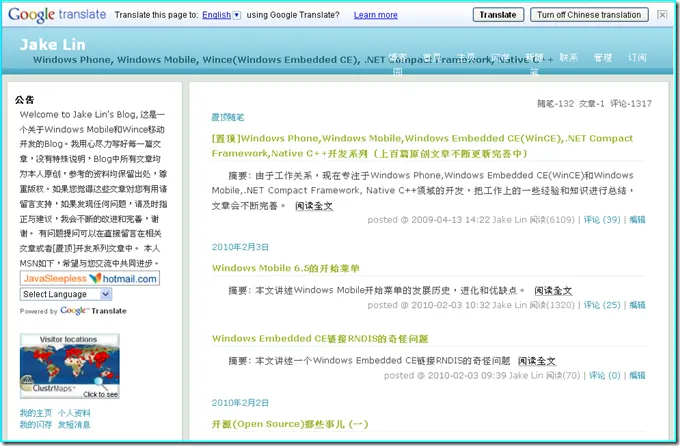Open the Learn more link
Image resolution: width=680 pixels, height=446 pixels.
coord(376,15)
